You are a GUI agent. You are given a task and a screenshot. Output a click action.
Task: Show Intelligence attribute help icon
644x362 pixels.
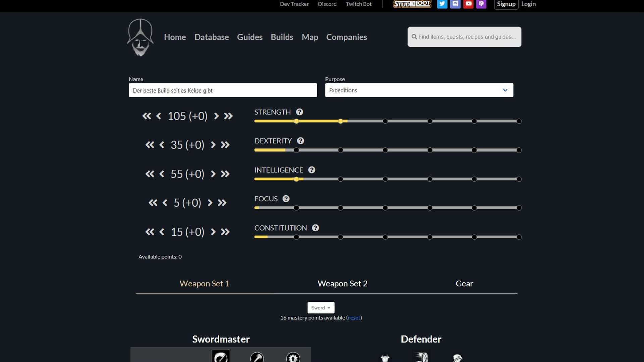point(312,170)
